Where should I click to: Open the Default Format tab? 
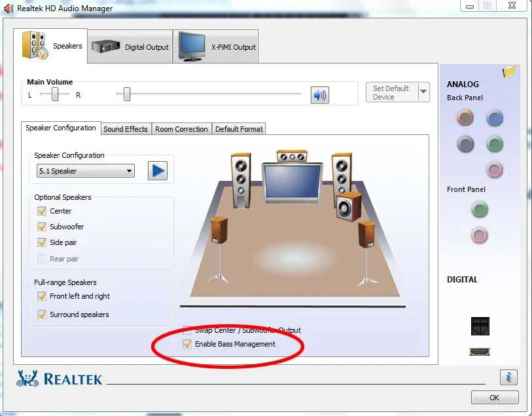239,129
